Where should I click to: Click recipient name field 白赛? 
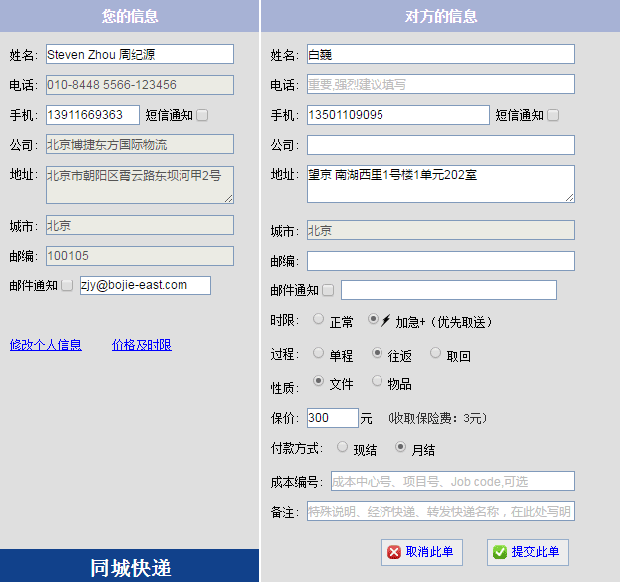coord(441,54)
